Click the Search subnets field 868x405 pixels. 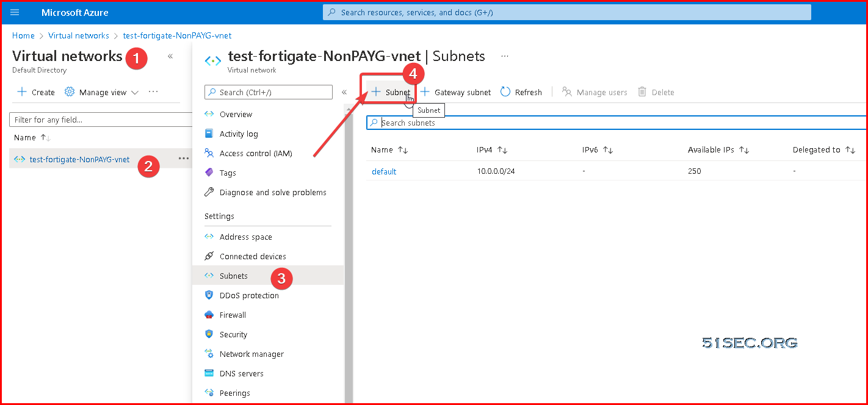point(617,123)
